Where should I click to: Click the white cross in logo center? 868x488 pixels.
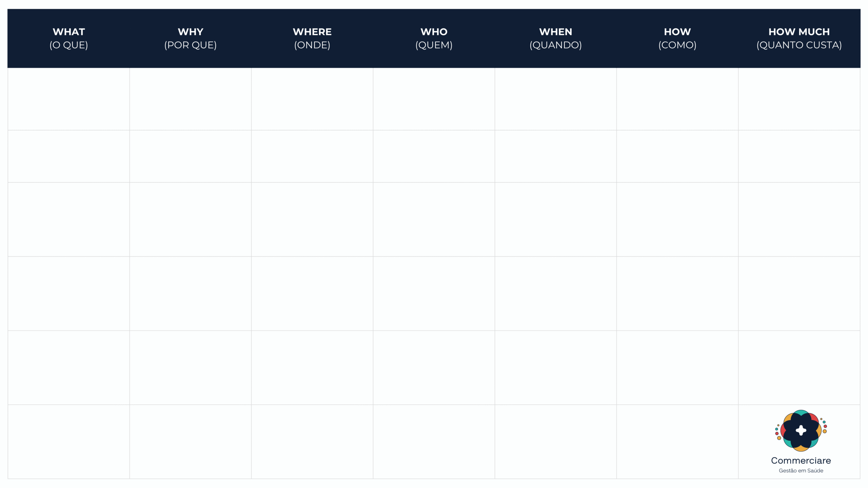pos(801,430)
